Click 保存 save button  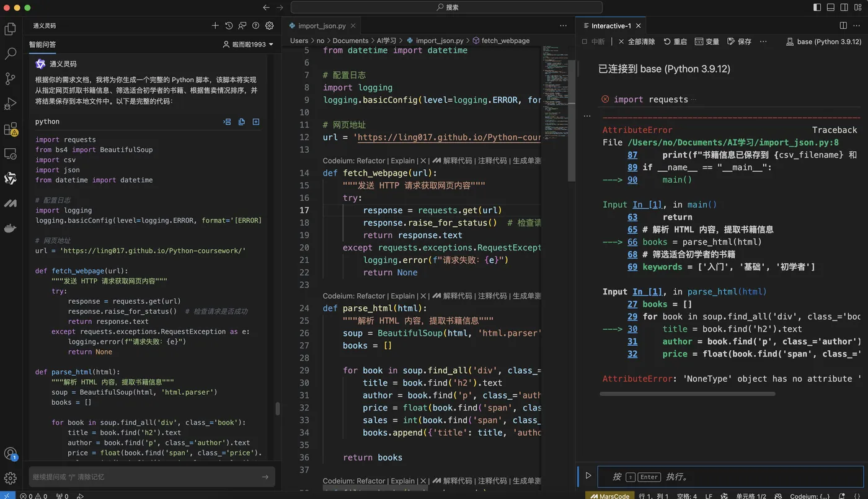coord(739,42)
